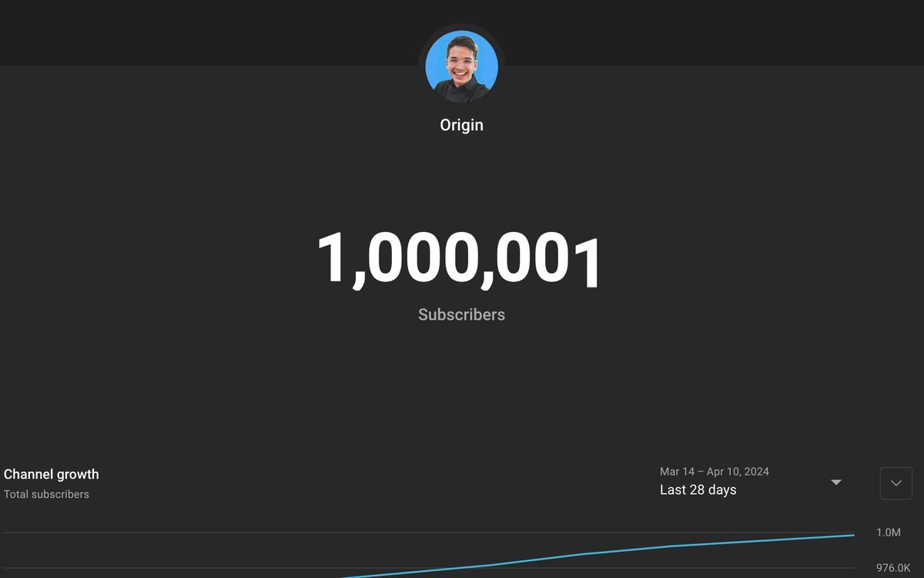
Task: Click the Total subscribers subtitle
Action: click(x=46, y=494)
